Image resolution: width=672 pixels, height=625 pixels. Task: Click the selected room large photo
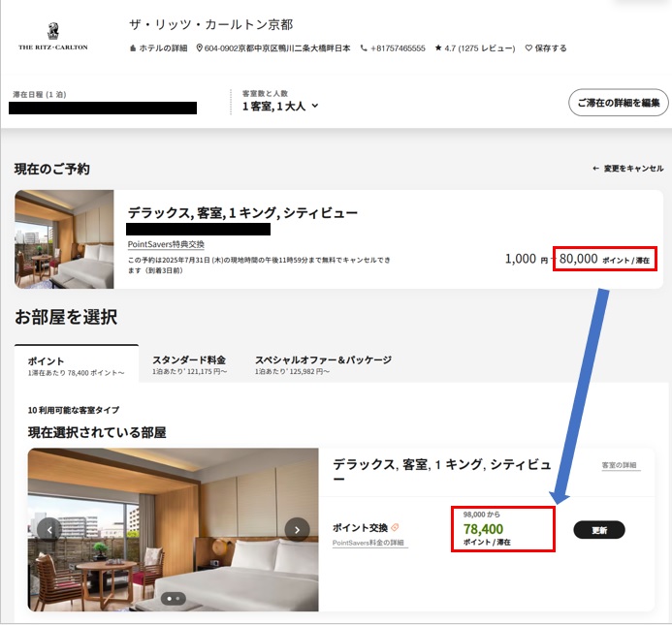pyautogui.click(x=174, y=530)
